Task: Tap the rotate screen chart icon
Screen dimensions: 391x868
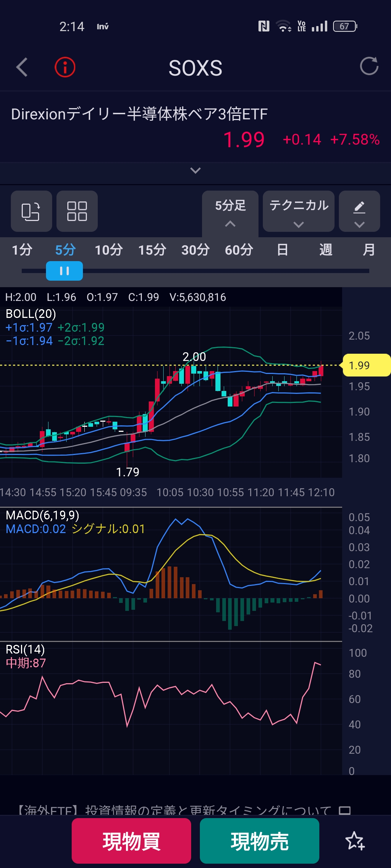Action: click(x=31, y=211)
